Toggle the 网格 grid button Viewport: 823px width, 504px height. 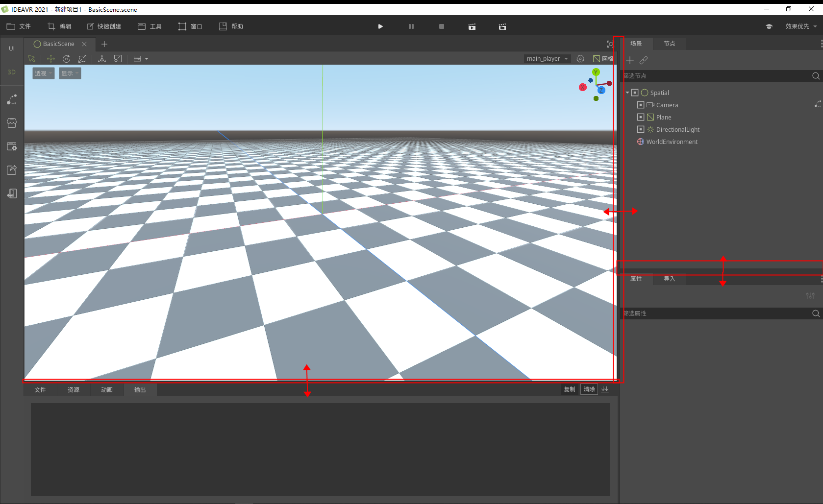(603, 59)
